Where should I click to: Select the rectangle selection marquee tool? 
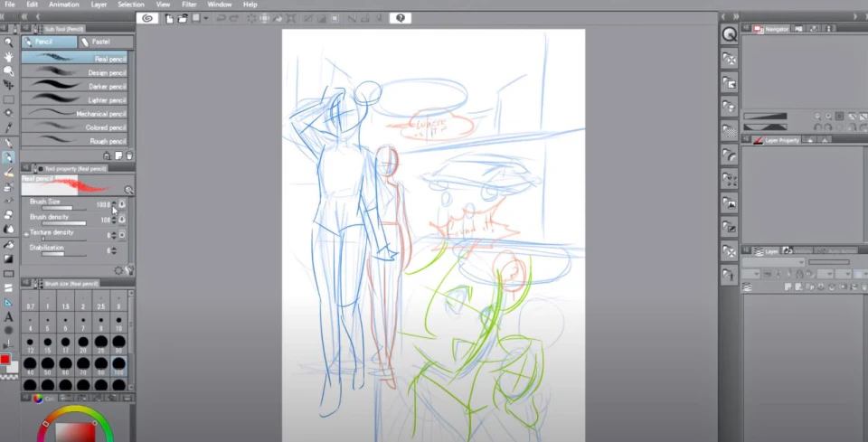[8, 99]
